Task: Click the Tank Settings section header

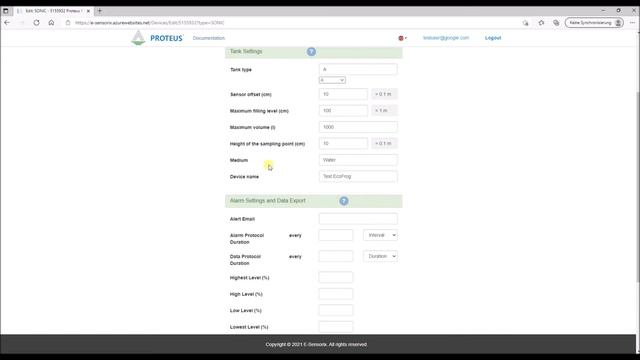Action: click(x=313, y=52)
